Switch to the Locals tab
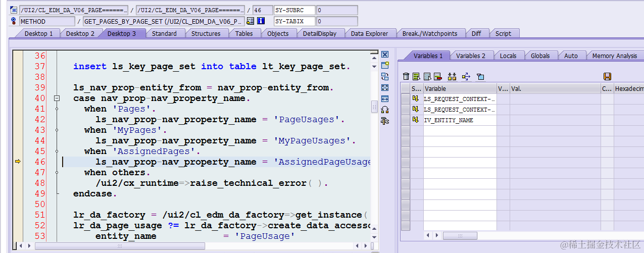The image size is (644, 253). tap(508, 56)
